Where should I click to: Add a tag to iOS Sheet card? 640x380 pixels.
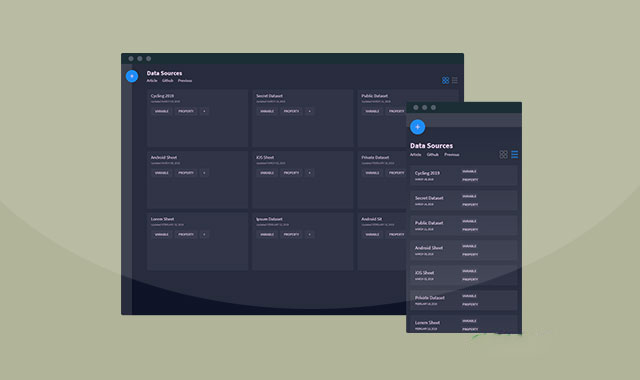coord(309,173)
